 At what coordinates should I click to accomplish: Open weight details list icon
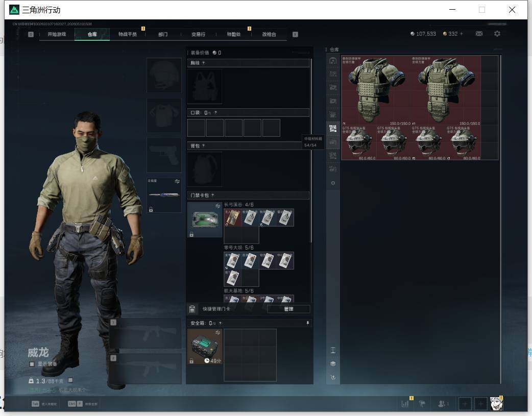pos(70,380)
